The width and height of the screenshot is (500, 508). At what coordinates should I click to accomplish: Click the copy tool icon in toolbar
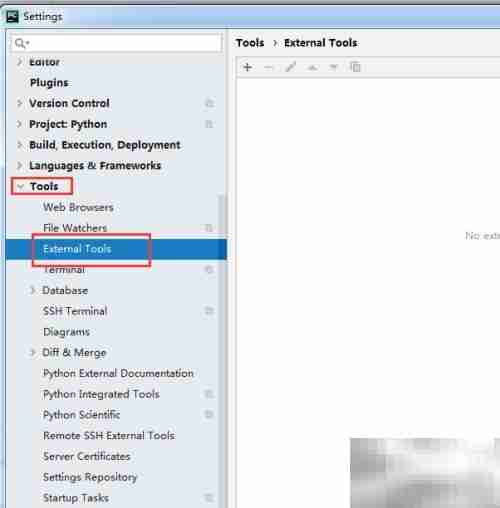point(355,67)
